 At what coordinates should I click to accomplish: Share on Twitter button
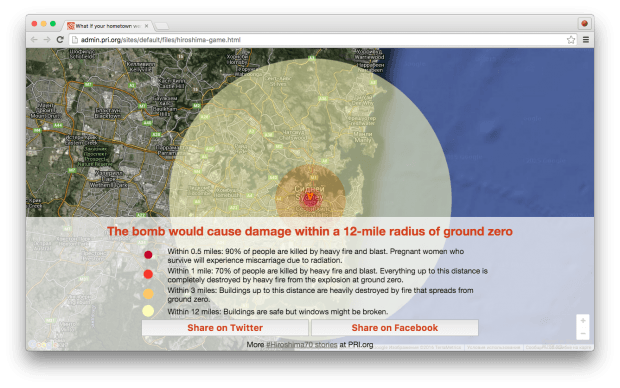click(x=225, y=328)
